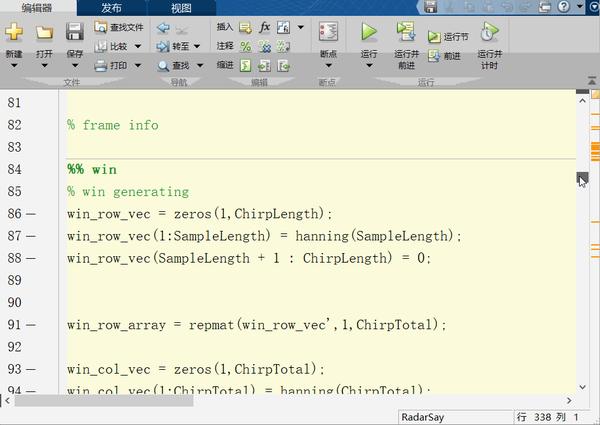
Task: Click the Save floppy disk icon
Action: (75, 32)
